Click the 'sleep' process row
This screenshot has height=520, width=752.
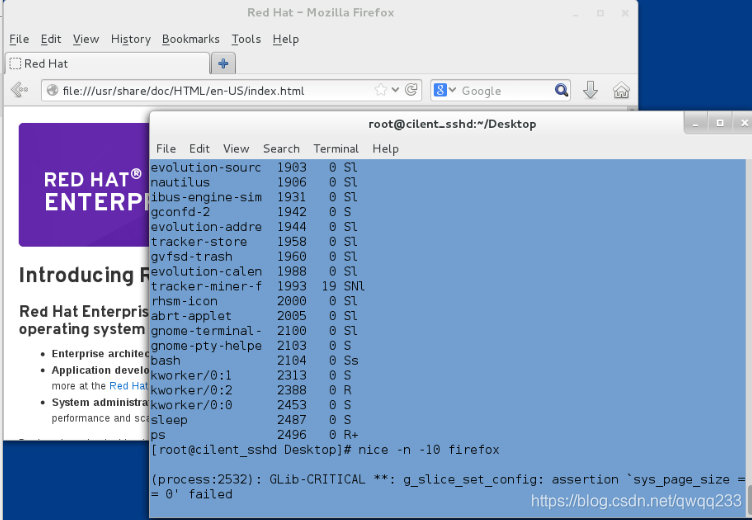coord(251,420)
